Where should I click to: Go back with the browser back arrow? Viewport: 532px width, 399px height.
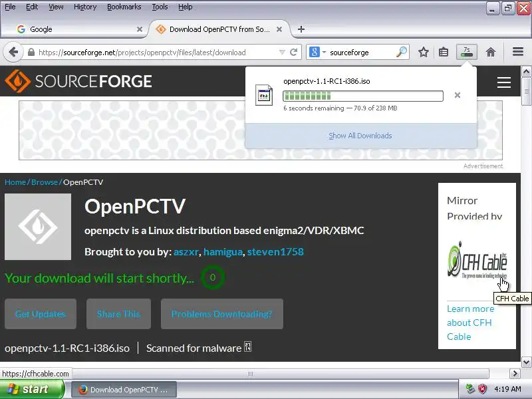click(x=13, y=53)
